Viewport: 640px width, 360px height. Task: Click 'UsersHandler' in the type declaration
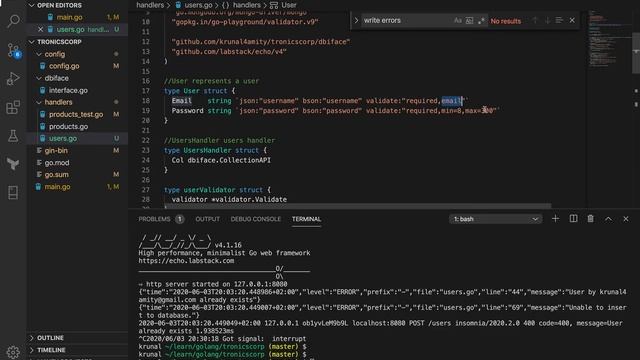pyautogui.click(x=207, y=150)
